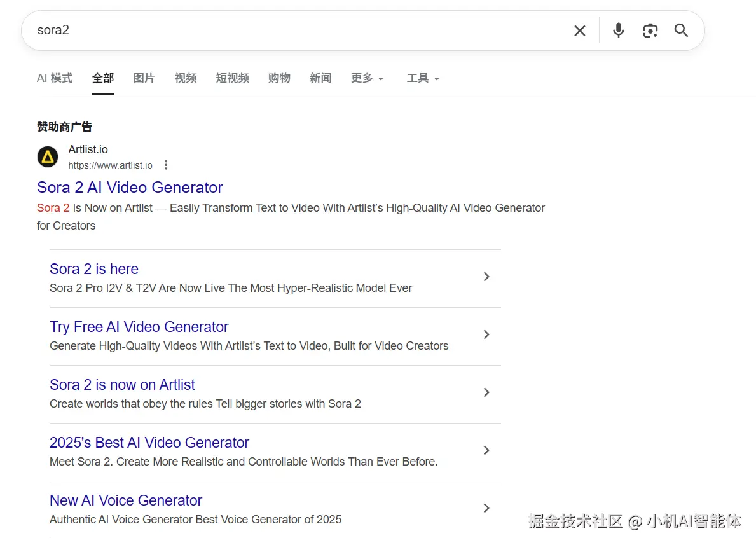Expand the 更多 dropdown
The height and width of the screenshot is (545, 756).
coord(368,78)
